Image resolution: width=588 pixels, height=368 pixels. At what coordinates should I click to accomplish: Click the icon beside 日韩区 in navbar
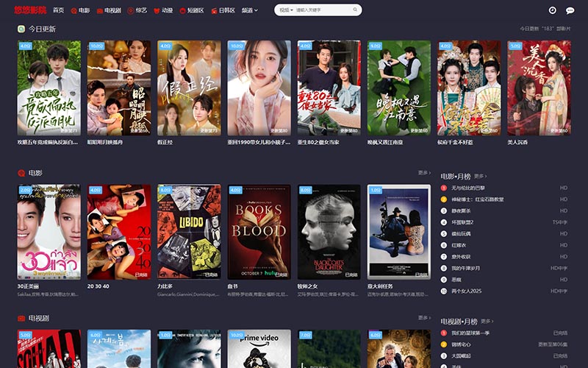[x=214, y=11]
